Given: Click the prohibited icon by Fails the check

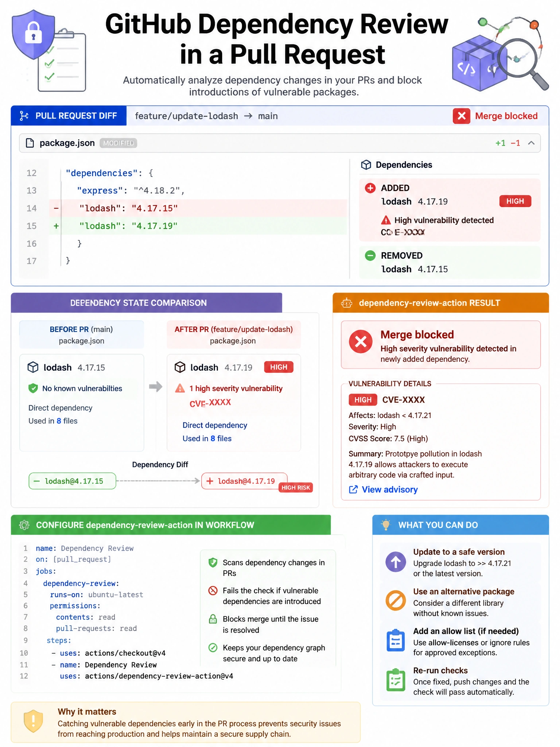Looking at the screenshot, I should tap(213, 591).
